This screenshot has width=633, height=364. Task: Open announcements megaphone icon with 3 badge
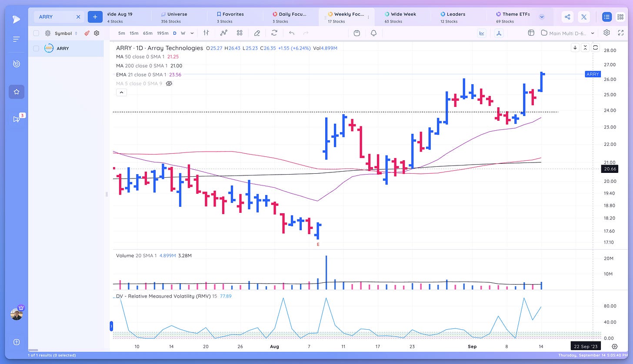17,119
